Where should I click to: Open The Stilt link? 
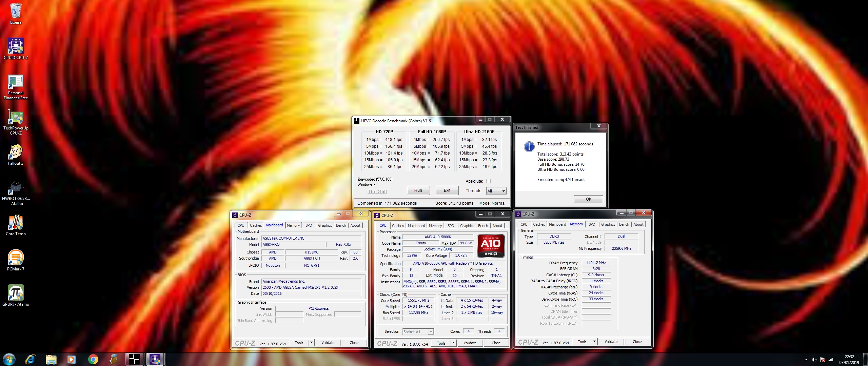[x=377, y=191]
